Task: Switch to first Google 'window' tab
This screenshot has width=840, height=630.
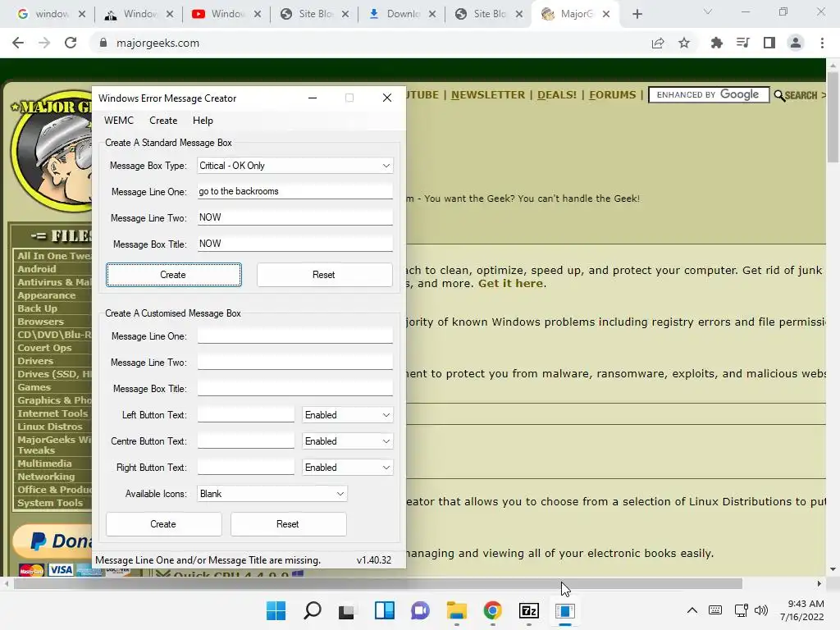Action: coord(50,15)
